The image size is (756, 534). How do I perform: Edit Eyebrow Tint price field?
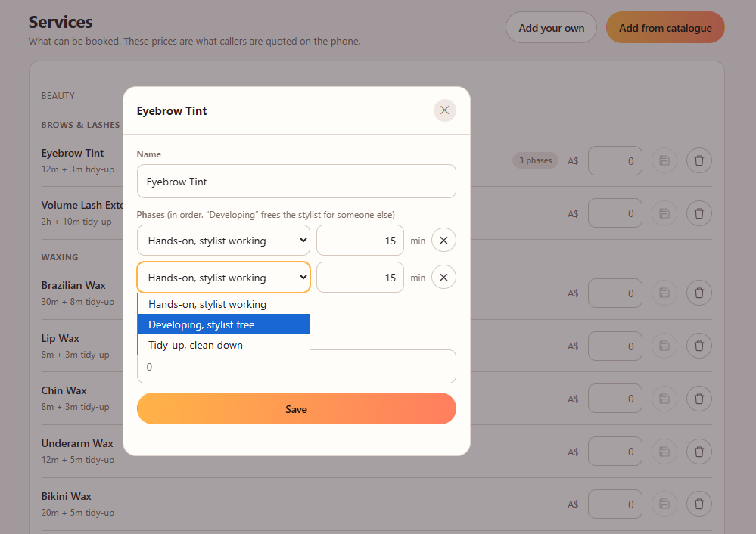tap(614, 160)
